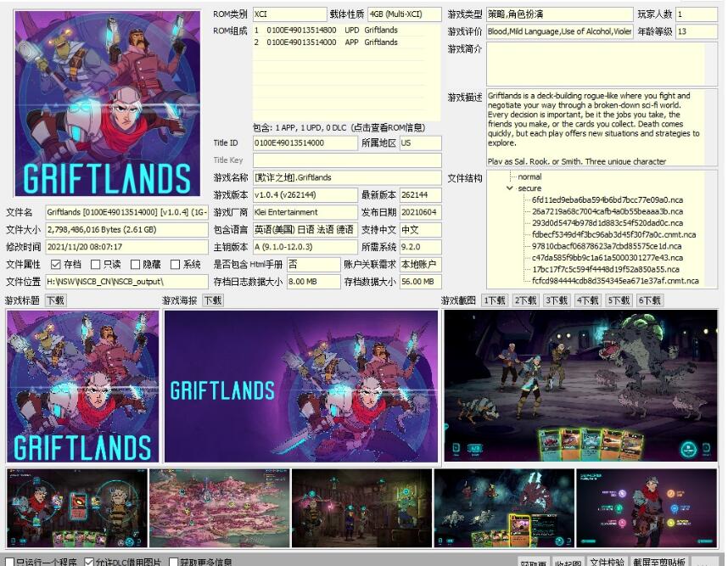
Task: Click 所需系统 field 9.2.0
Action: click(x=420, y=247)
